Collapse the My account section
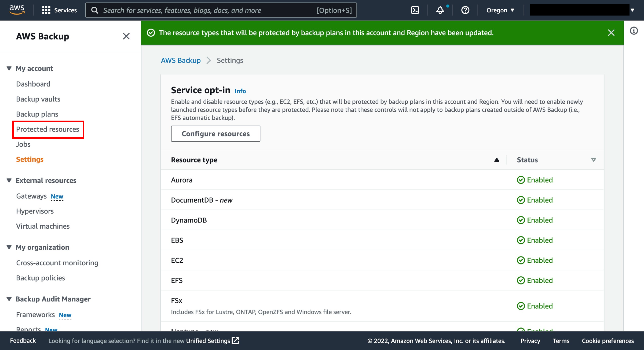Viewport: 644px width, 350px height. 9,68
